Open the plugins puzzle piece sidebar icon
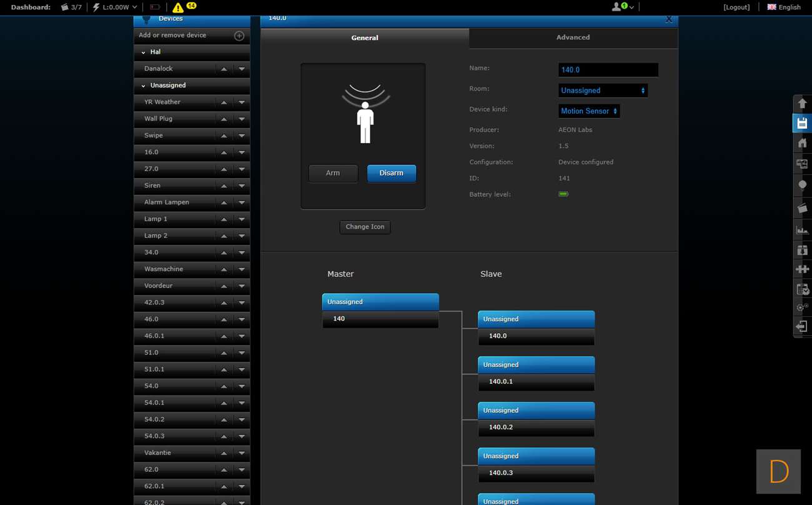The width and height of the screenshot is (812, 505). (x=803, y=269)
